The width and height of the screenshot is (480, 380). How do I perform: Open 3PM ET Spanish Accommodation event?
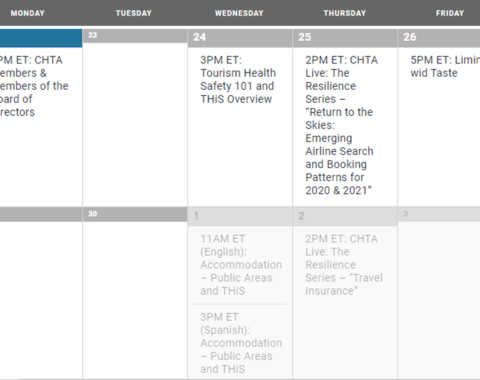point(241,343)
